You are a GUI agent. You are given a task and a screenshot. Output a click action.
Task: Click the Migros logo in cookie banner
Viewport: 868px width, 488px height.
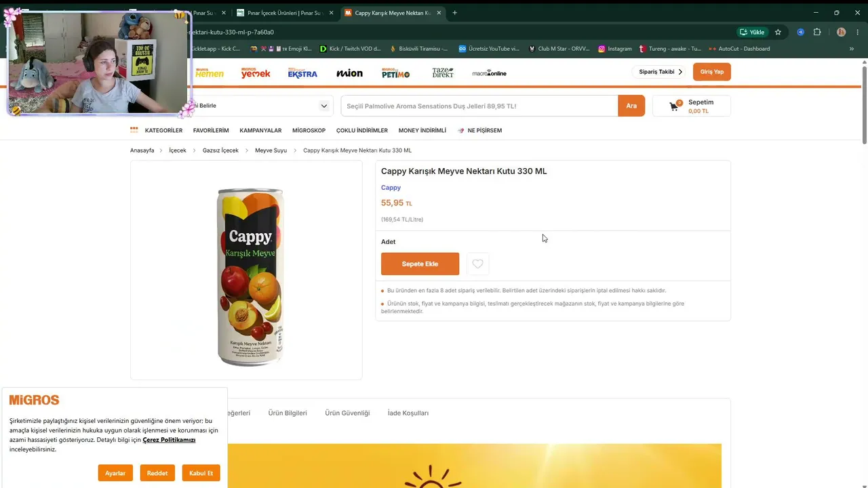point(34,400)
